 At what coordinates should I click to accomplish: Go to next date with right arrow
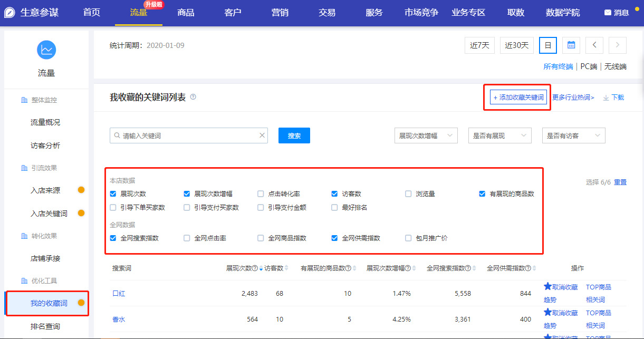click(x=618, y=45)
